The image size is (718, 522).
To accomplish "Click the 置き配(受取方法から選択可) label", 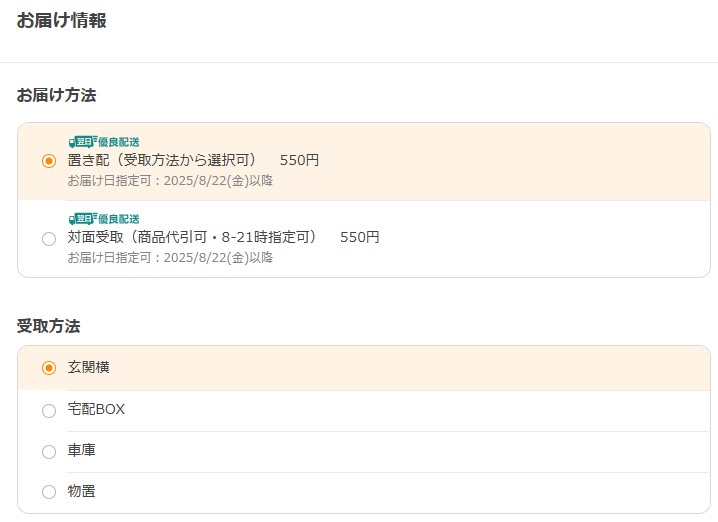I will click(163, 160).
